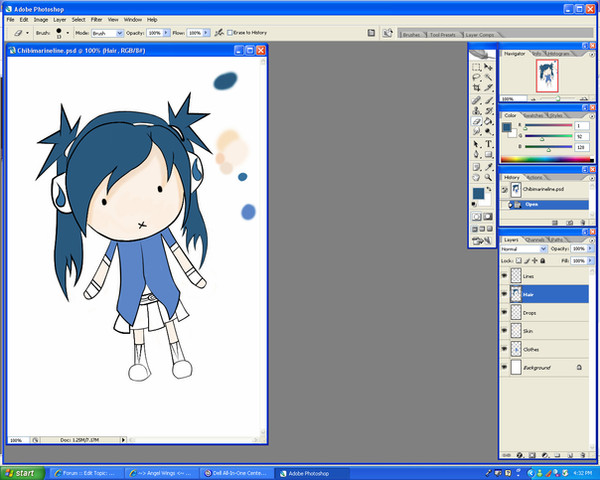Image resolution: width=600 pixels, height=480 pixels.
Task: Select the Hand tool
Action: 476,178
